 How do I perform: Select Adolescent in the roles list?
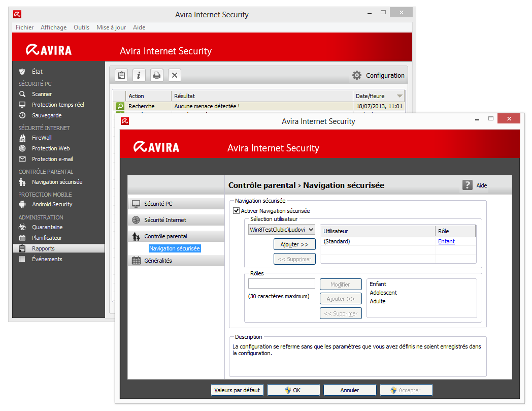383,293
